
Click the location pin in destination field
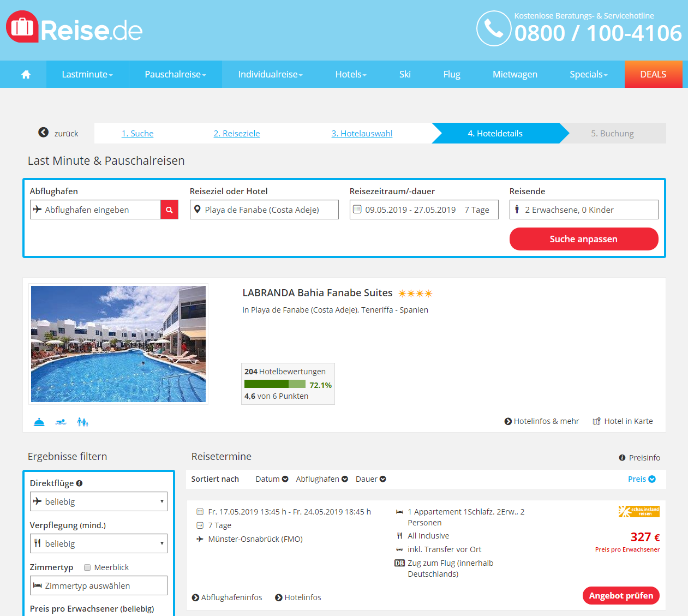click(198, 210)
